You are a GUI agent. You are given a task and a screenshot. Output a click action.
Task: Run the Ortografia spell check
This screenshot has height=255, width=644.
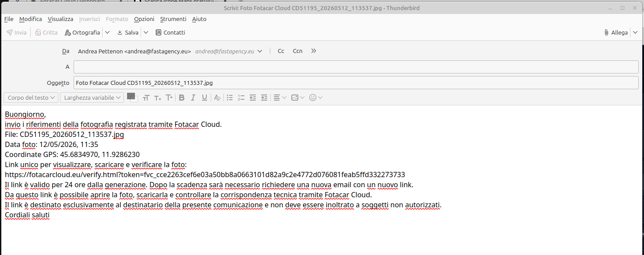coord(82,32)
